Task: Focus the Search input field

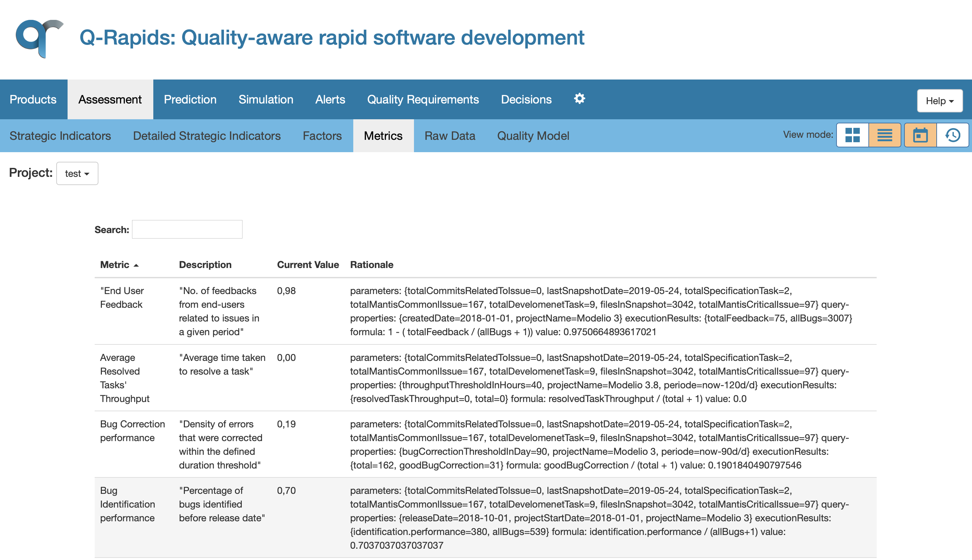Action: click(187, 229)
